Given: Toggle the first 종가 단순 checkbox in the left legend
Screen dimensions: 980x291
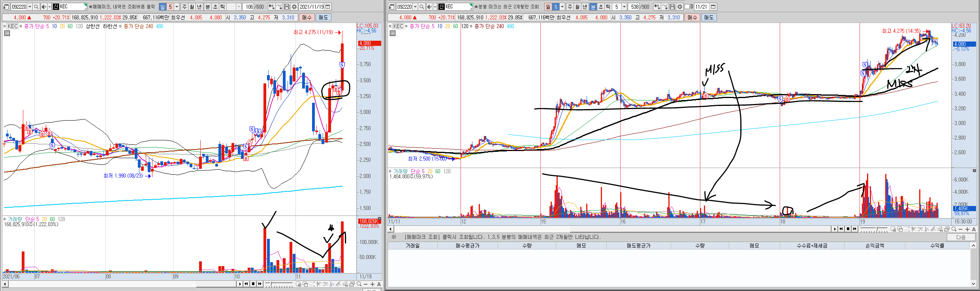Looking at the screenshot, I should pyautogui.click(x=21, y=26).
